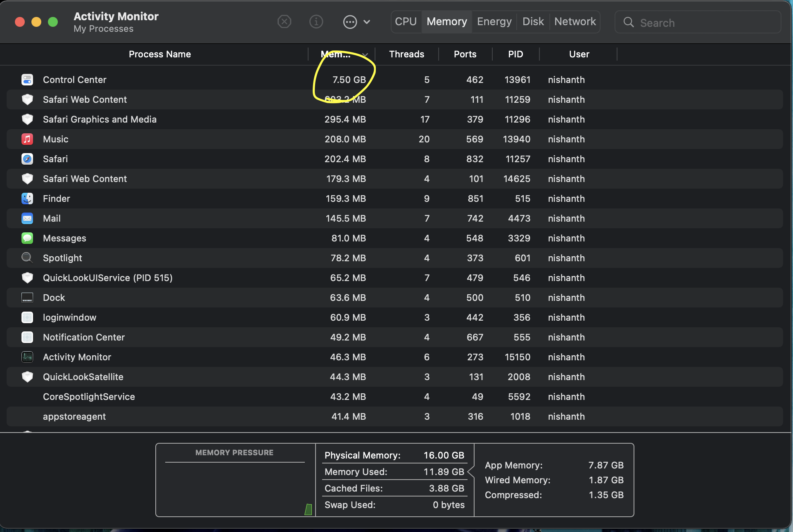Viewport: 793px width, 532px height.
Task: Click the Activity Monitor row icon
Action: point(27,357)
